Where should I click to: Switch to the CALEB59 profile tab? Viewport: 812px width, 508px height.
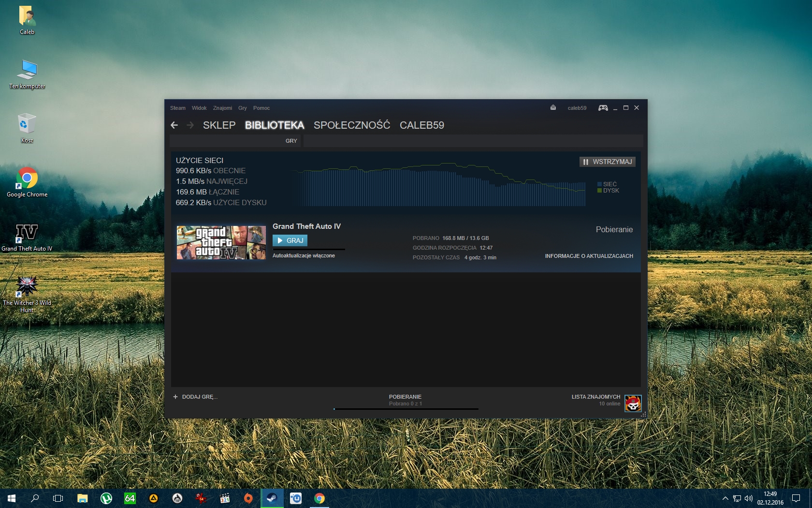coord(422,125)
